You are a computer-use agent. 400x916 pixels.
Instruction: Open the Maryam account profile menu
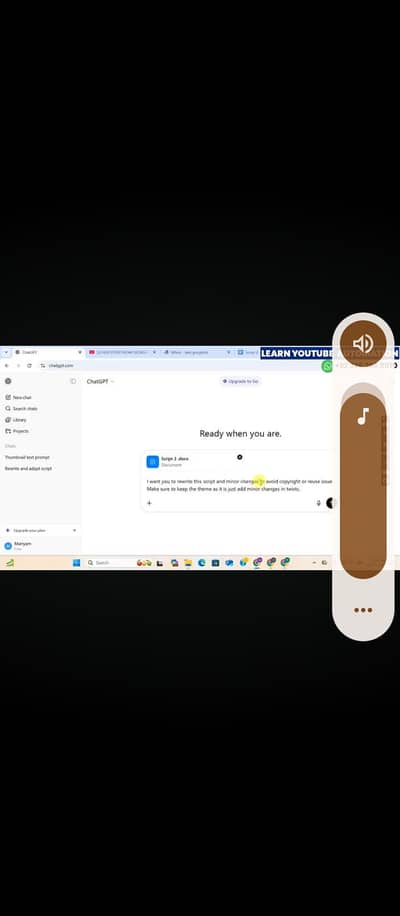tap(40, 546)
